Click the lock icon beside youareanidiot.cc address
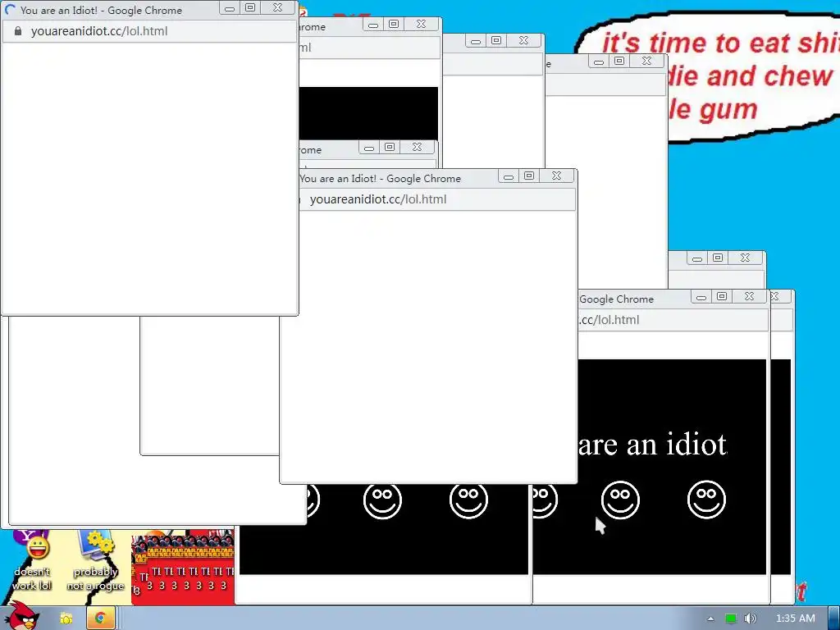Image resolution: width=840 pixels, height=630 pixels. 18,31
